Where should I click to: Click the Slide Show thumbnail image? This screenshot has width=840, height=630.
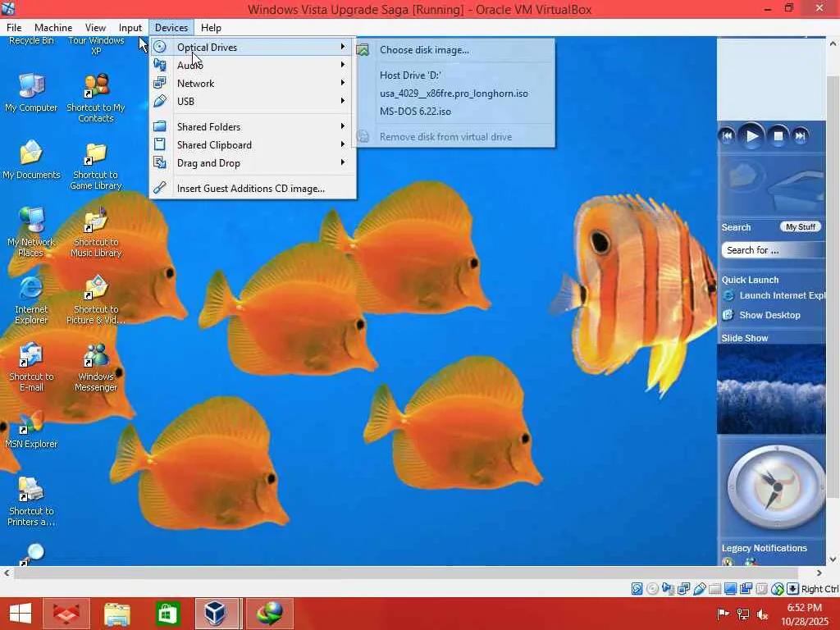pos(771,389)
